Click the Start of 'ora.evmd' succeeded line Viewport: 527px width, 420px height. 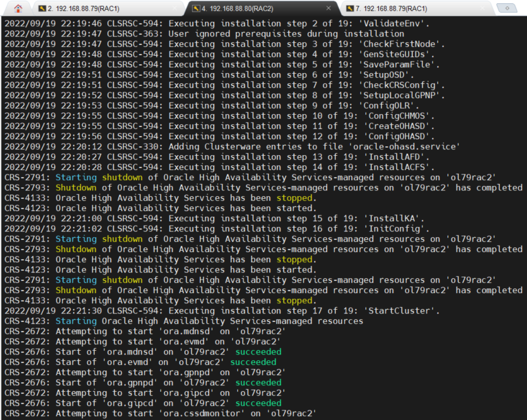pos(140,362)
